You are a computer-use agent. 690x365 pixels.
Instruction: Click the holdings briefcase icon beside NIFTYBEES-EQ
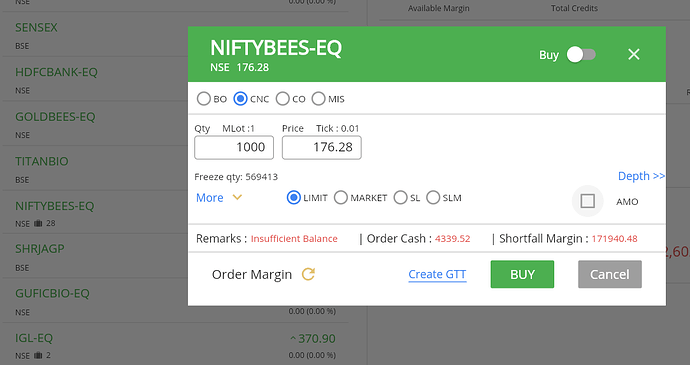pos(38,223)
